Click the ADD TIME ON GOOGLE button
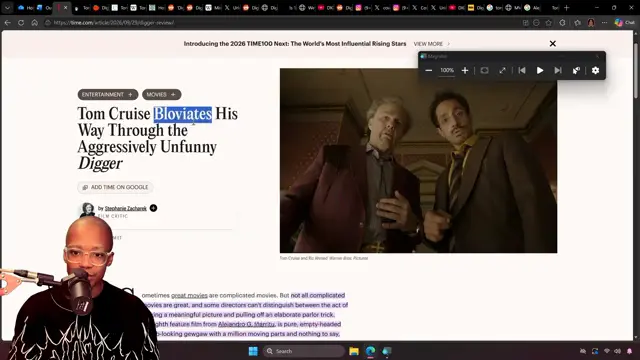 [115, 187]
